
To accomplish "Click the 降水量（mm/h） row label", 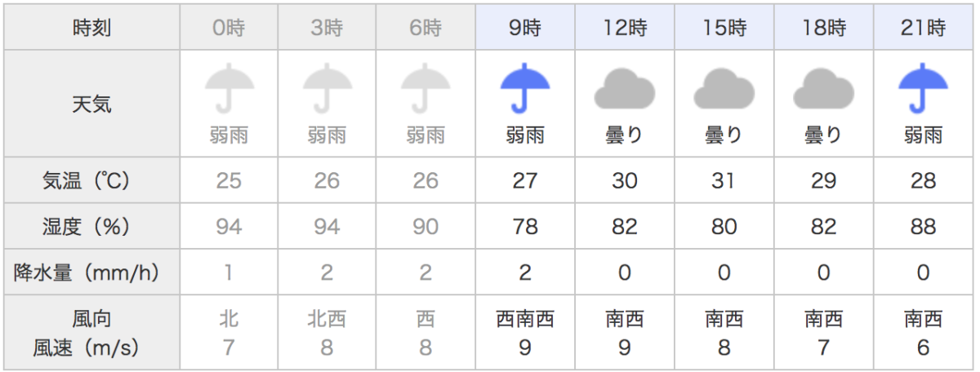I will tap(92, 272).
